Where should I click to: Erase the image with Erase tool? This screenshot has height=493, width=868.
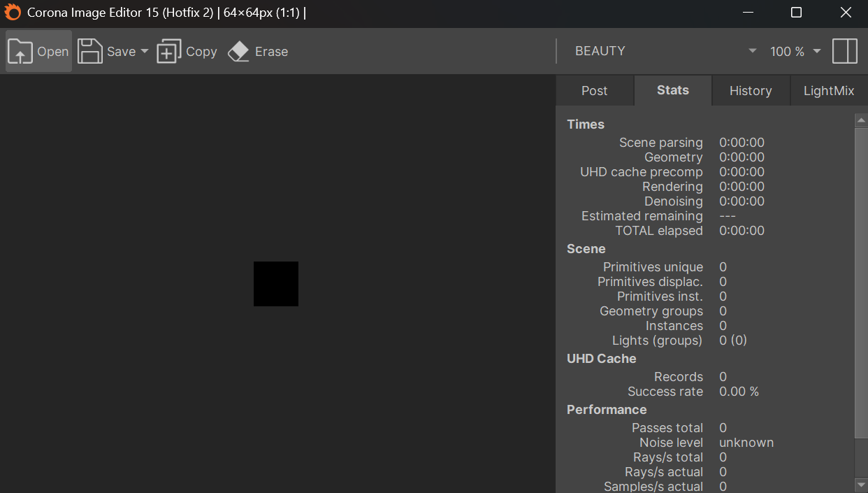tap(258, 51)
